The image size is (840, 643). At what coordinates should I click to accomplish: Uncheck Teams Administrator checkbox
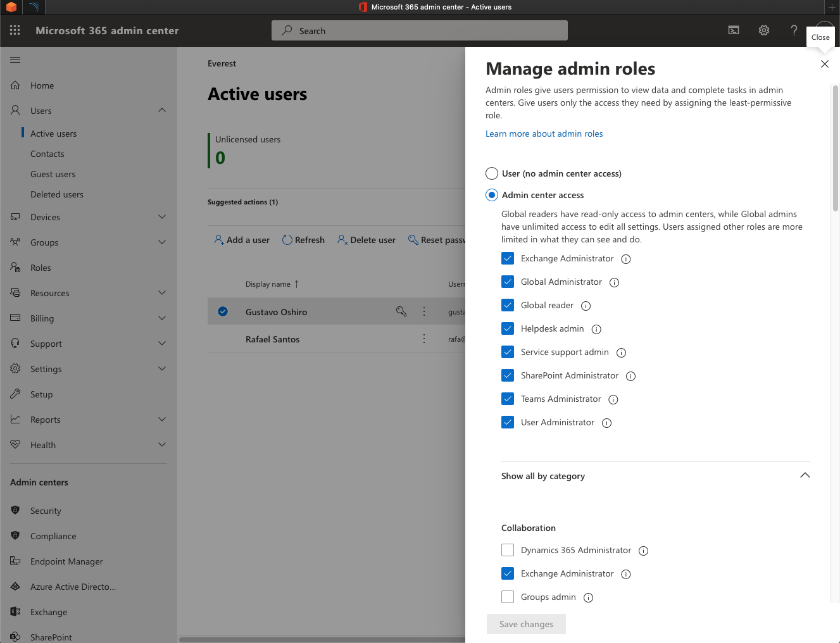(x=508, y=399)
